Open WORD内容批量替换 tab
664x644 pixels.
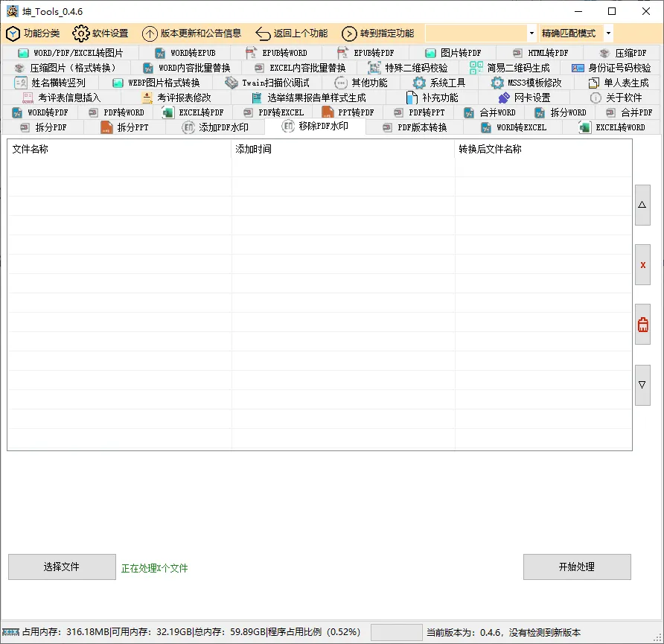click(186, 68)
